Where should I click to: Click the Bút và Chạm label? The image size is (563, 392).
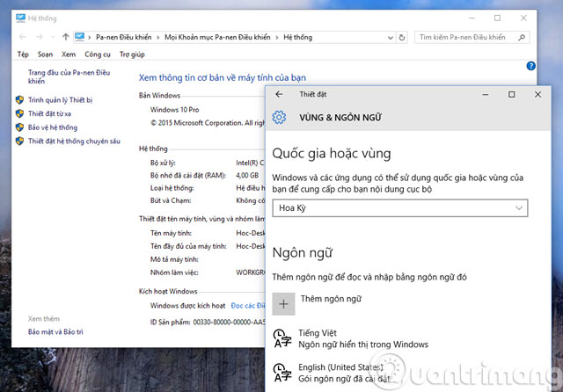(171, 200)
